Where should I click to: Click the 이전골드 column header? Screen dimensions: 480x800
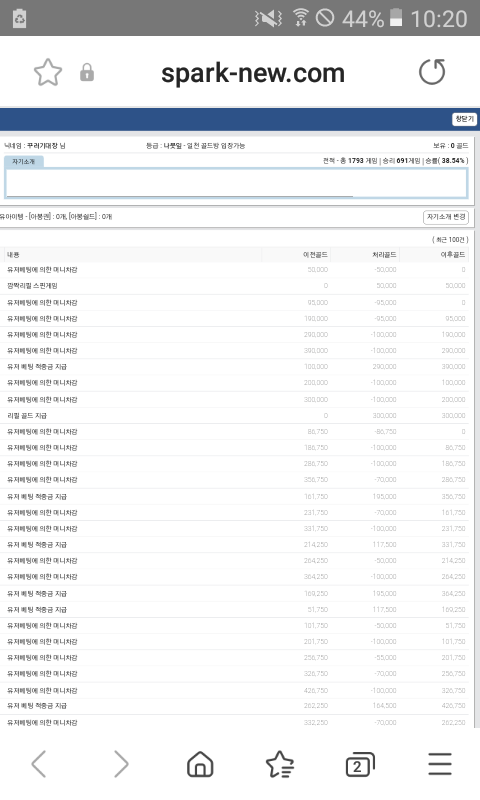coord(315,255)
